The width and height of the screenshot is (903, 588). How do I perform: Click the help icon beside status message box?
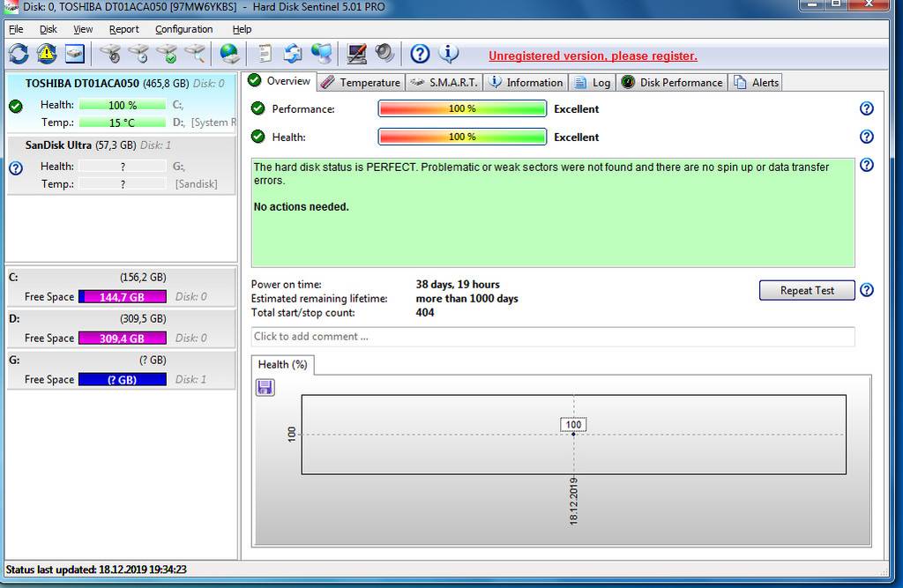[866, 165]
